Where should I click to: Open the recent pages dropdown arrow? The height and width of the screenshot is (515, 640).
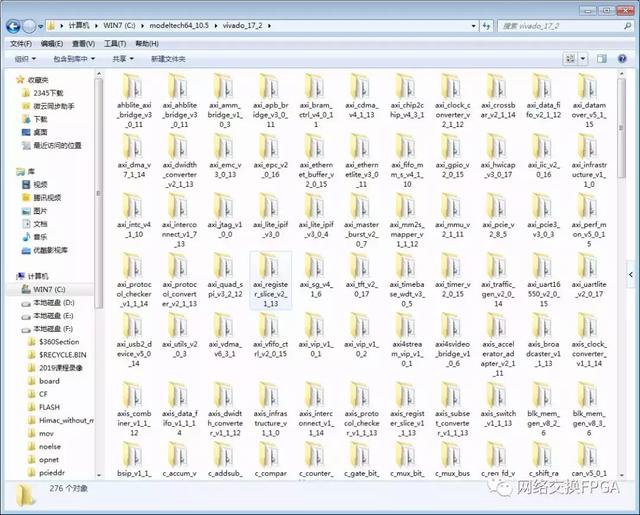point(40,27)
